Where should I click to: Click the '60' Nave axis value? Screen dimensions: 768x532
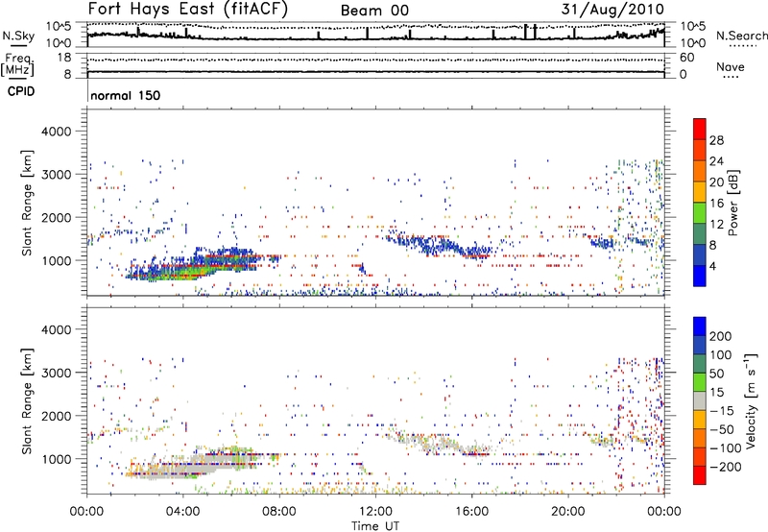point(686,58)
